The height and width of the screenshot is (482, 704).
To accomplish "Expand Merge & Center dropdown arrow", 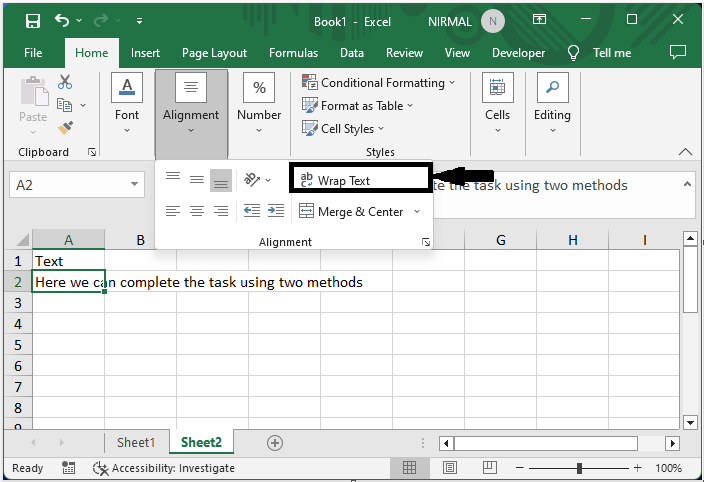I will (417, 211).
